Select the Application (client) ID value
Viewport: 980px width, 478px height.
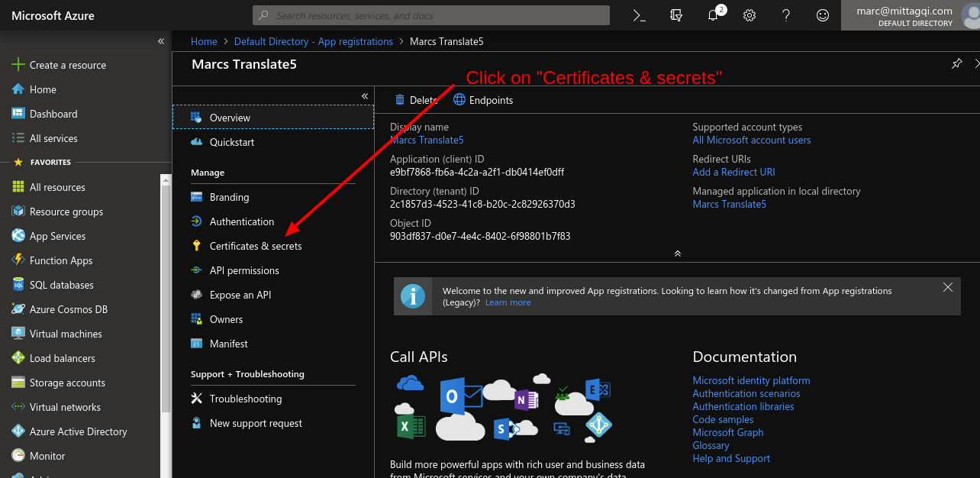coord(477,173)
